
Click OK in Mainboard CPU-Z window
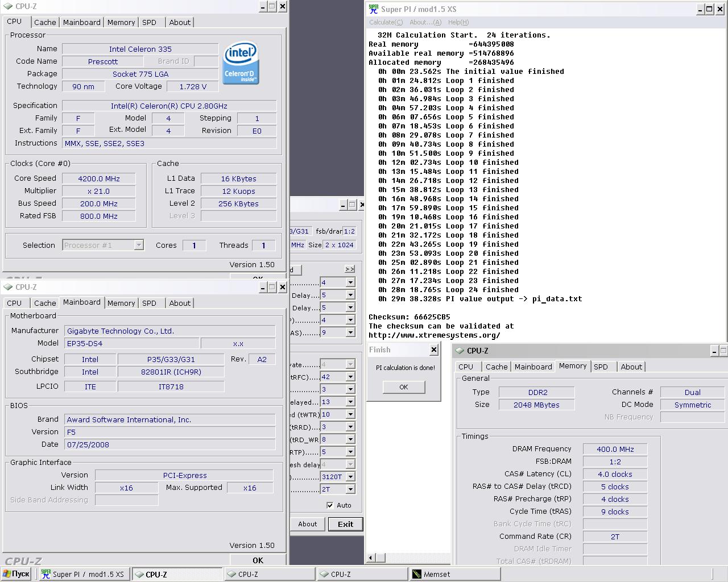click(258, 560)
